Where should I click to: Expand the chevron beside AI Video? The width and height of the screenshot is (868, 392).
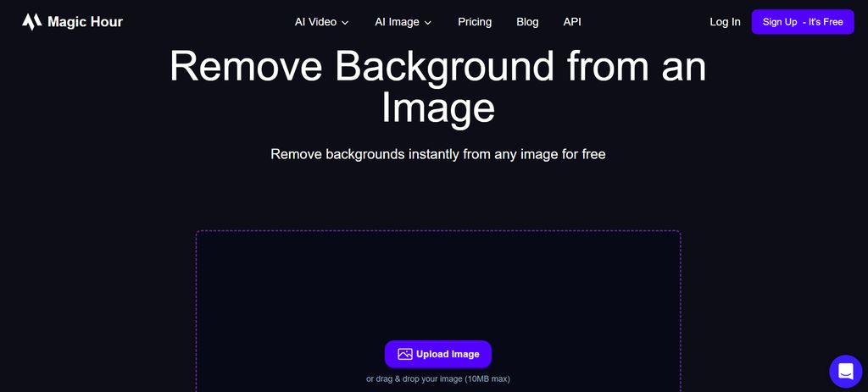click(345, 23)
